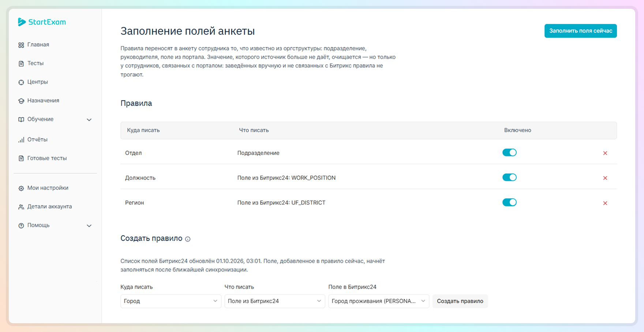Click the Тесты document icon
644x332 pixels.
[x=21, y=64]
